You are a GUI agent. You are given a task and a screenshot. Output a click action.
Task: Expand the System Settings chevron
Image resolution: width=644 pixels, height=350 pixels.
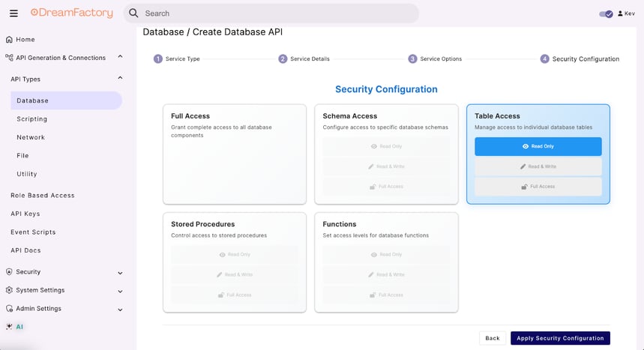pos(120,292)
